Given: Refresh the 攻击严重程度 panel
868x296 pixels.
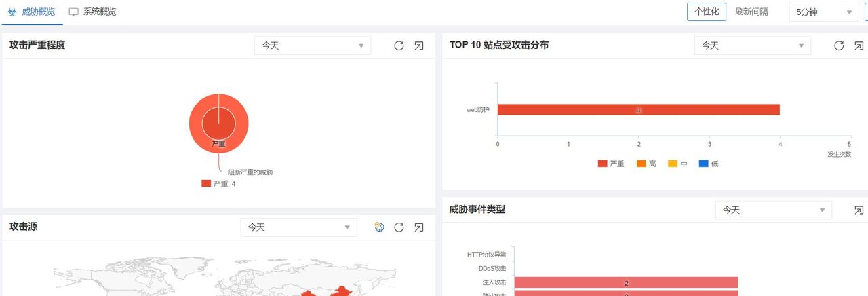Looking at the screenshot, I should 399,45.
